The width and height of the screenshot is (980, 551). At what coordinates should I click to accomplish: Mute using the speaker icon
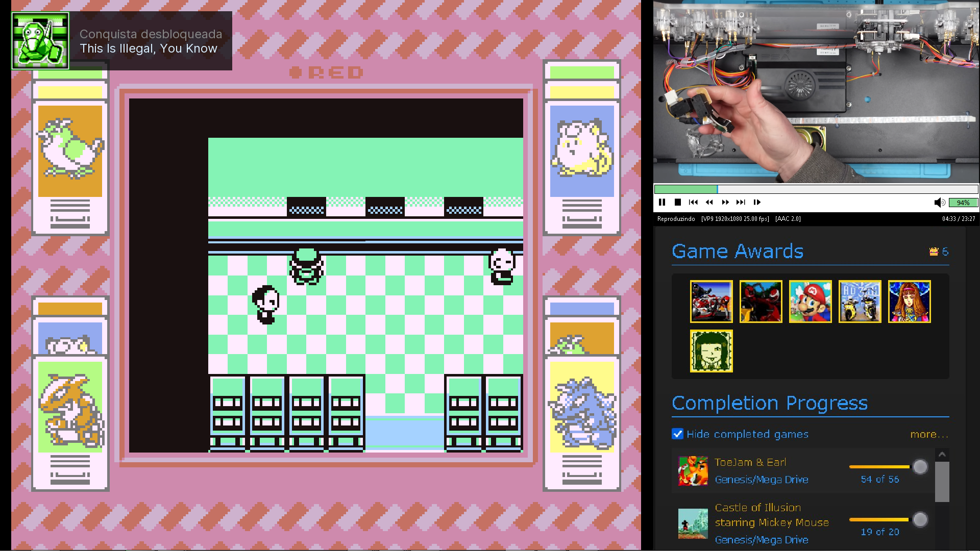click(x=939, y=203)
